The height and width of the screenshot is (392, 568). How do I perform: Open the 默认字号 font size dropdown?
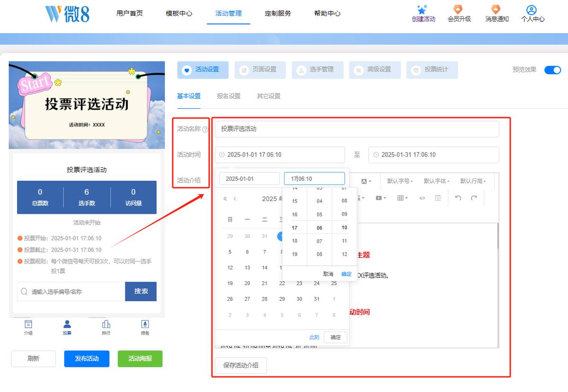coord(400,181)
